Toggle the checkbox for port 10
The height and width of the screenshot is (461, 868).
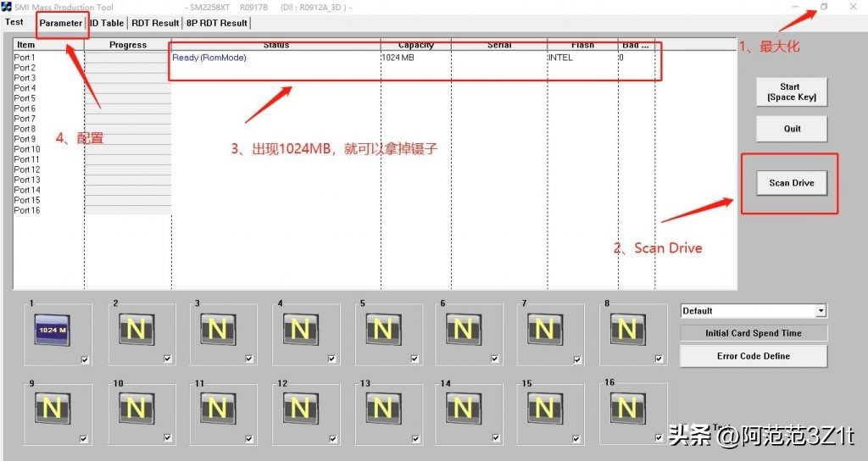point(167,438)
